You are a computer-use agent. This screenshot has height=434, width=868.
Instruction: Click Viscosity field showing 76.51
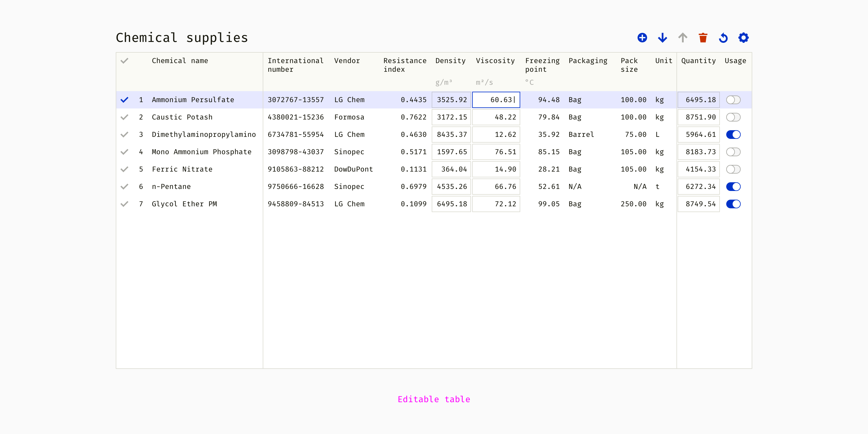click(x=496, y=152)
